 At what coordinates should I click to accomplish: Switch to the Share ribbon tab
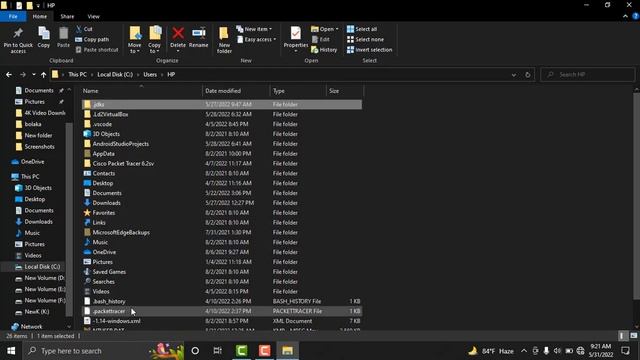(x=67, y=16)
